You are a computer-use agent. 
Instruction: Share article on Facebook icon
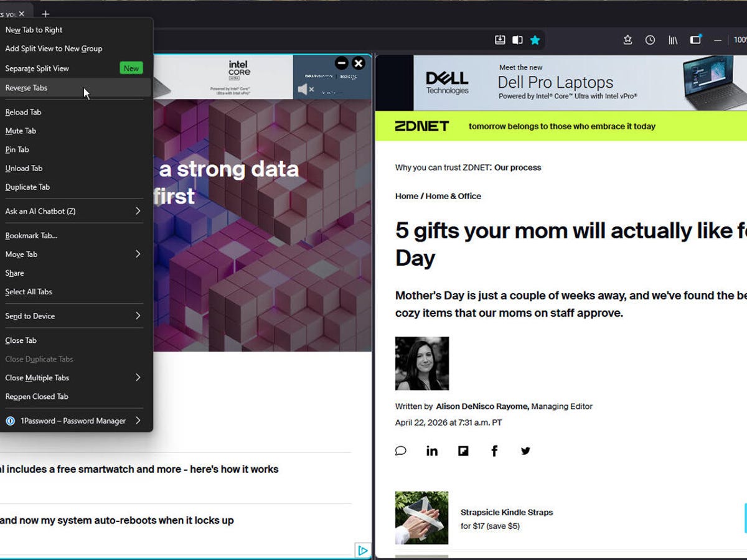[x=494, y=451]
